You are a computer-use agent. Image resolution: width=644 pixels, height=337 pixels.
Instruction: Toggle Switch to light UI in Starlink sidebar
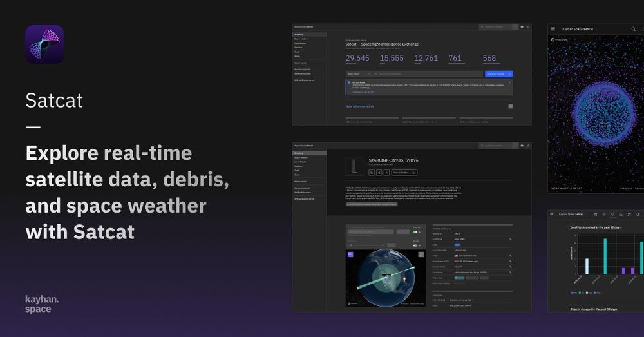point(302,188)
